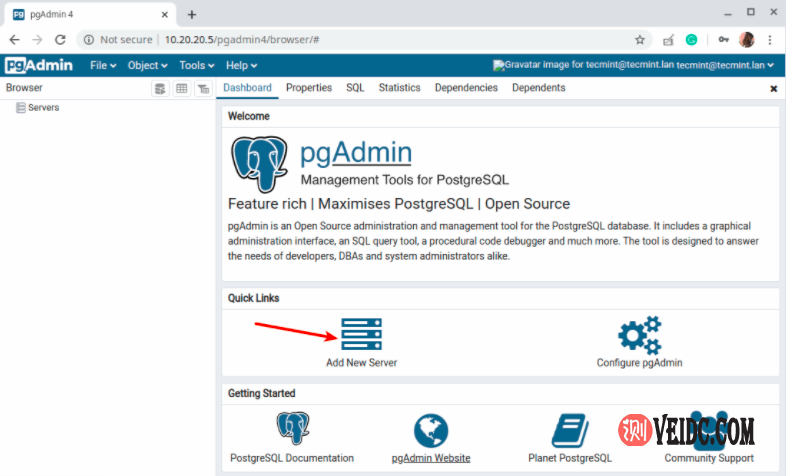Click the Query Tool browser toolbar icon
The image size is (786, 476).
[160, 89]
